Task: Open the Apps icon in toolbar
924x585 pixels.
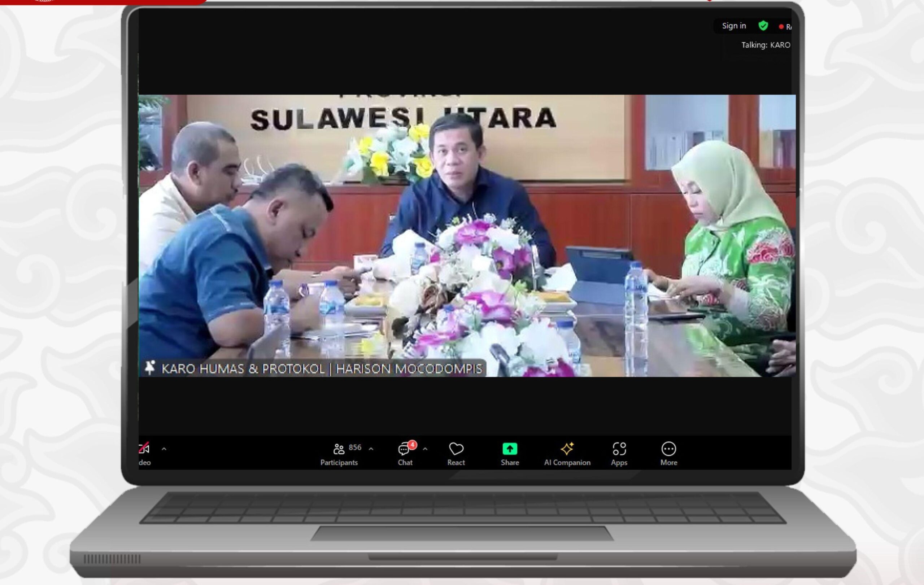Action: pyautogui.click(x=619, y=449)
